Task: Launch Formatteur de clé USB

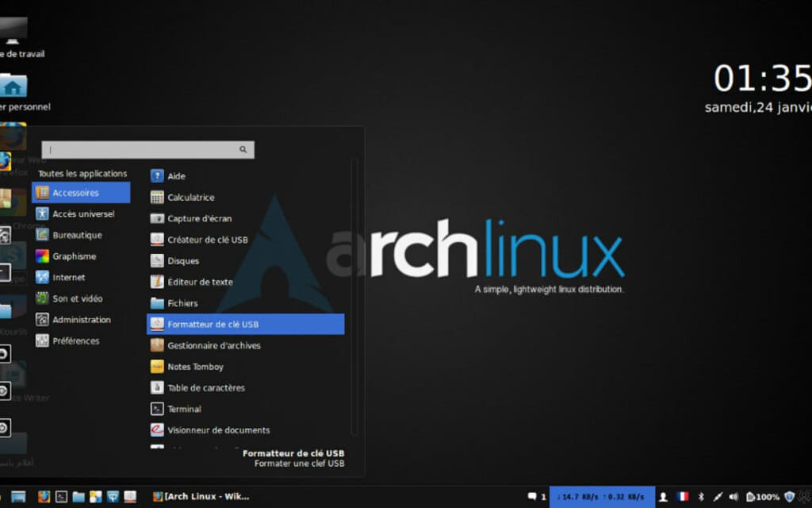Action: click(x=246, y=324)
